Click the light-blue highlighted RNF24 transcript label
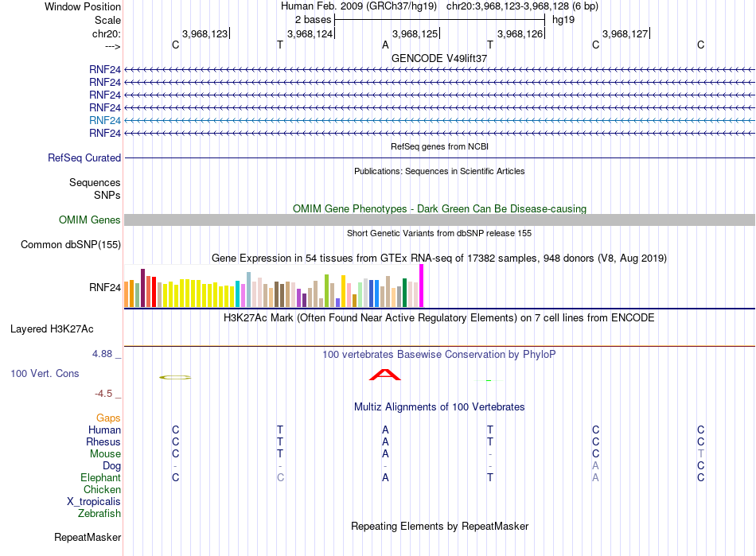This screenshot has height=556, width=756. click(104, 120)
